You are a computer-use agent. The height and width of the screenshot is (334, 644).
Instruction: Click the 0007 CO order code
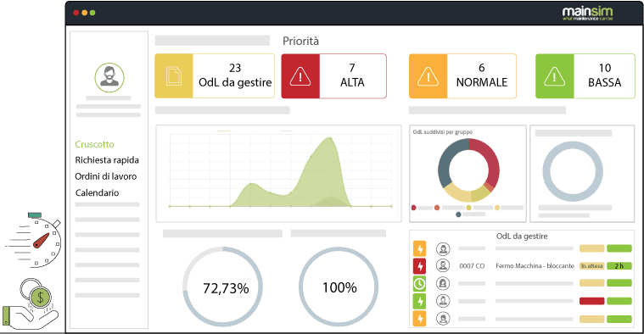(x=472, y=266)
